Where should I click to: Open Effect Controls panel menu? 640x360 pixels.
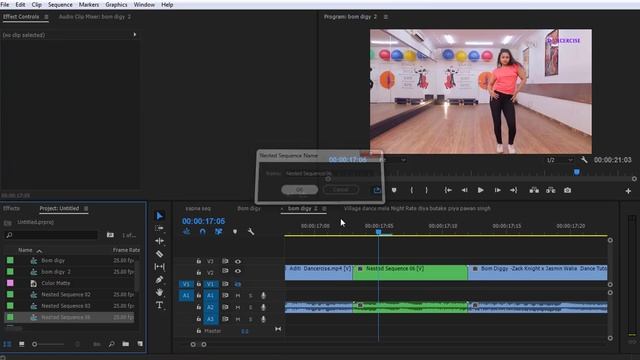pos(46,17)
